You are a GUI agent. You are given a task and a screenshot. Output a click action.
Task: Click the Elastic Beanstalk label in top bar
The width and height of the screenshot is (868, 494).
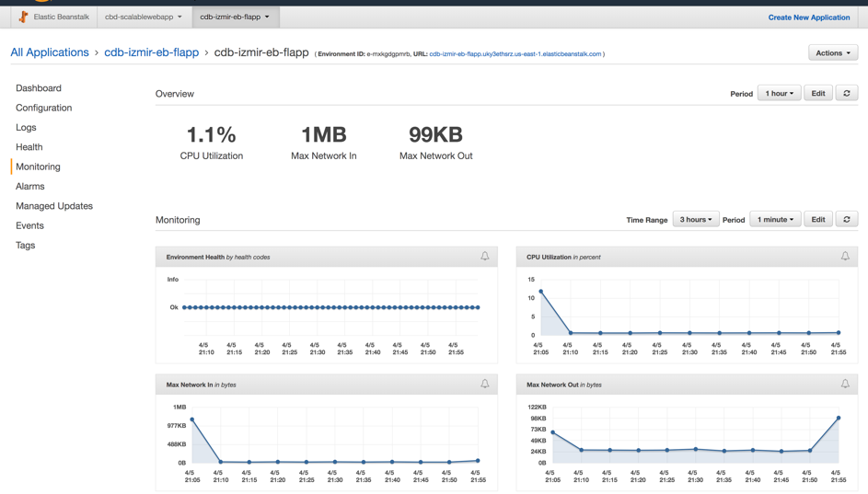point(61,17)
